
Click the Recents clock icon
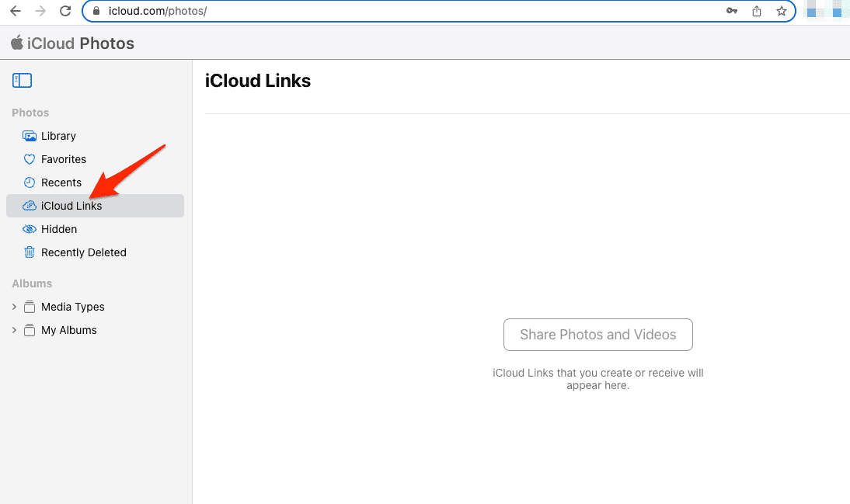[x=30, y=182]
